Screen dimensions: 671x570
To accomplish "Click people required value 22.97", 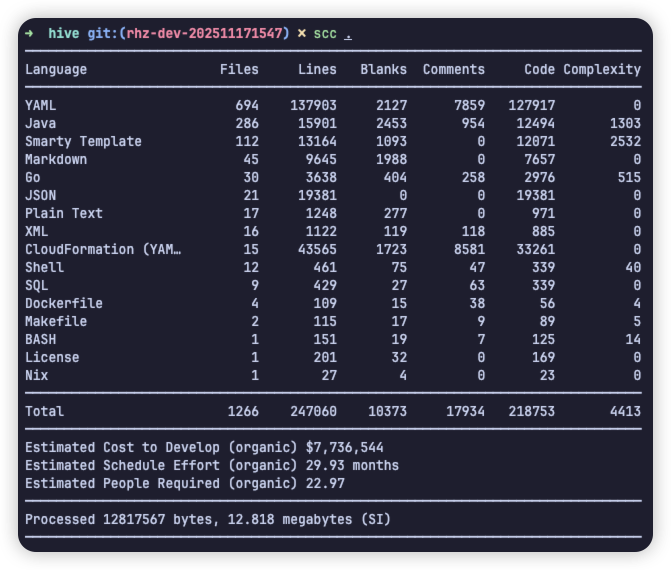I will [325, 483].
